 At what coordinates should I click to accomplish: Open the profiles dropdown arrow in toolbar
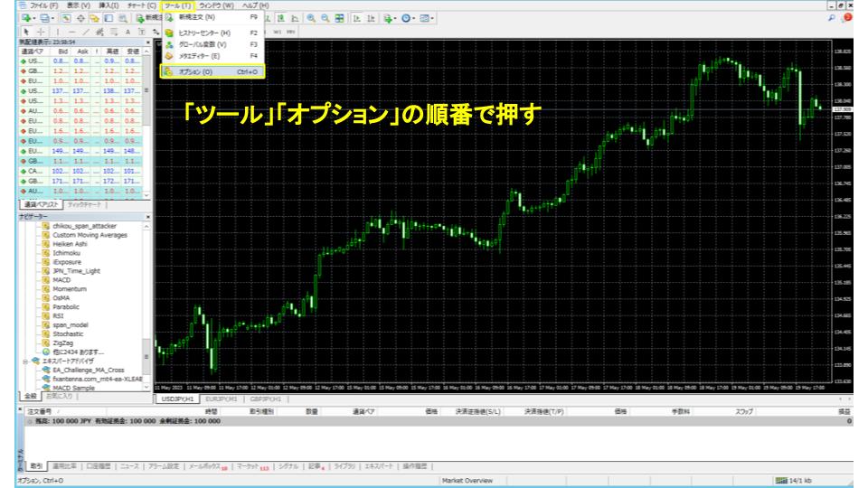[x=55, y=18]
